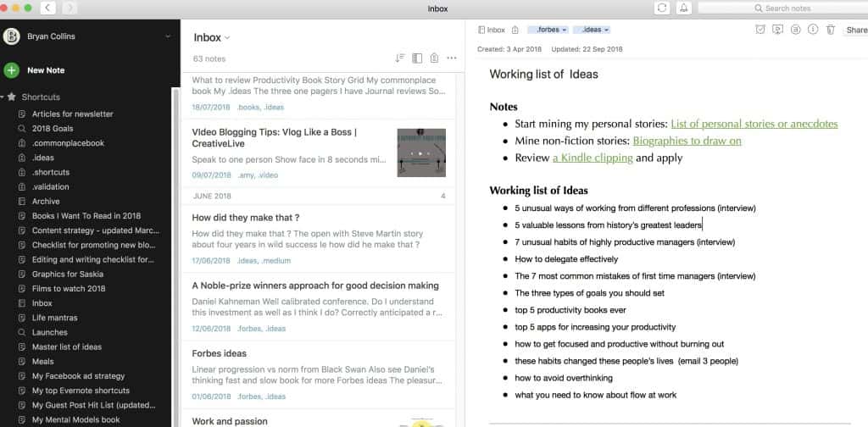Click the tag icon beside Inbox in note header

coord(515,30)
